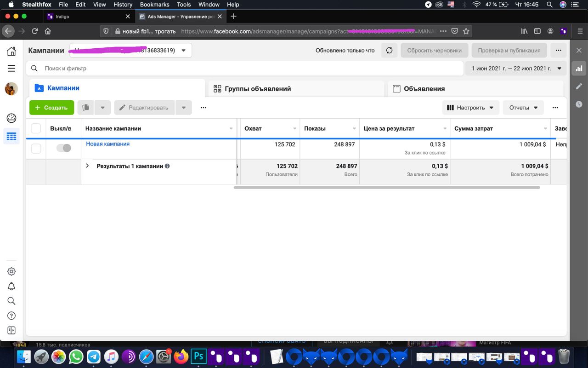
Task: Toggle sidebar panel icon at bottom left
Action: [11, 330]
